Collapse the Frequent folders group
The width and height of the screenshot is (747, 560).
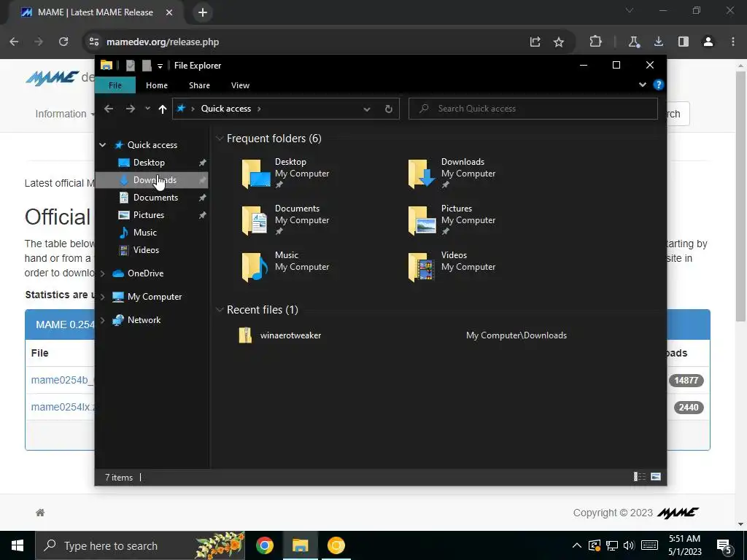click(220, 139)
